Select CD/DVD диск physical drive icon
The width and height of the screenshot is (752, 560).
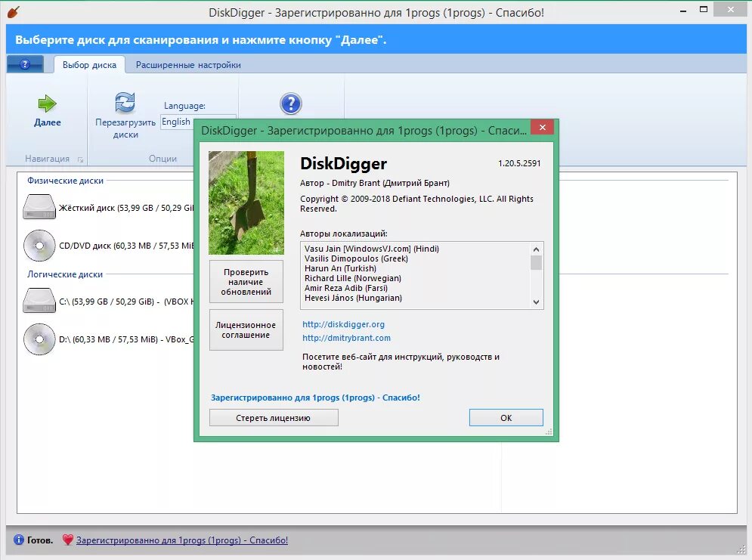coord(39,246)
